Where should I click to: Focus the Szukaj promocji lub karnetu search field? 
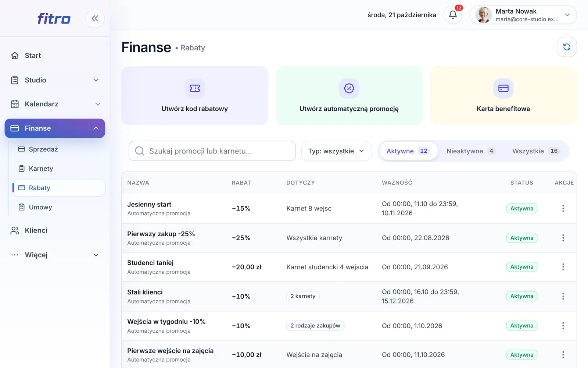[212, 151]
